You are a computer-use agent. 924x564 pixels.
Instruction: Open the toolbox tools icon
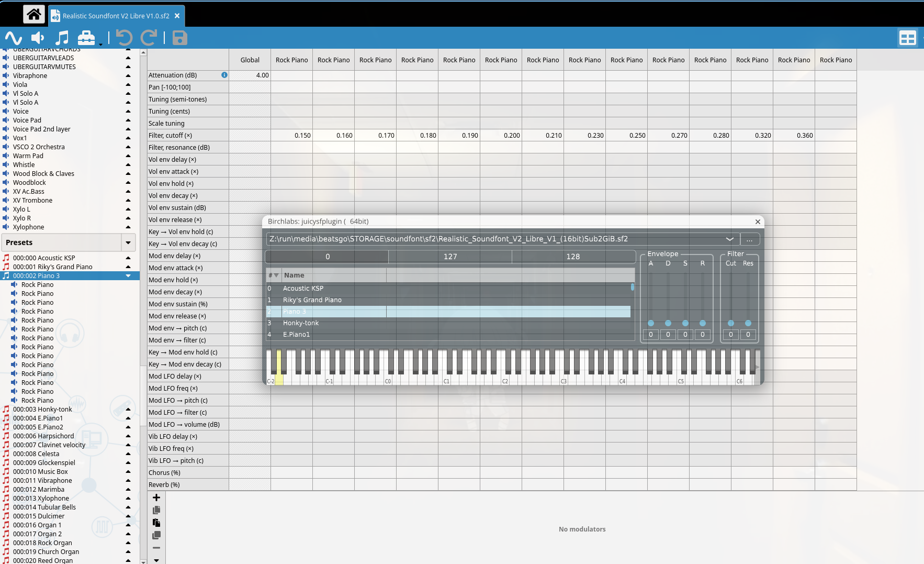coord(86,38)
